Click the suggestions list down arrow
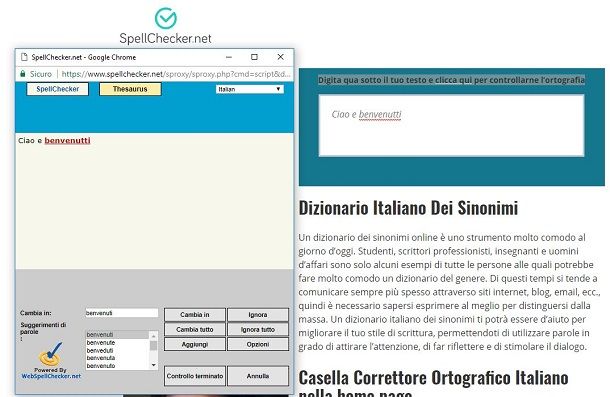Image resolution: width=610 pixels, height=397 pixels. click(154, 365)
